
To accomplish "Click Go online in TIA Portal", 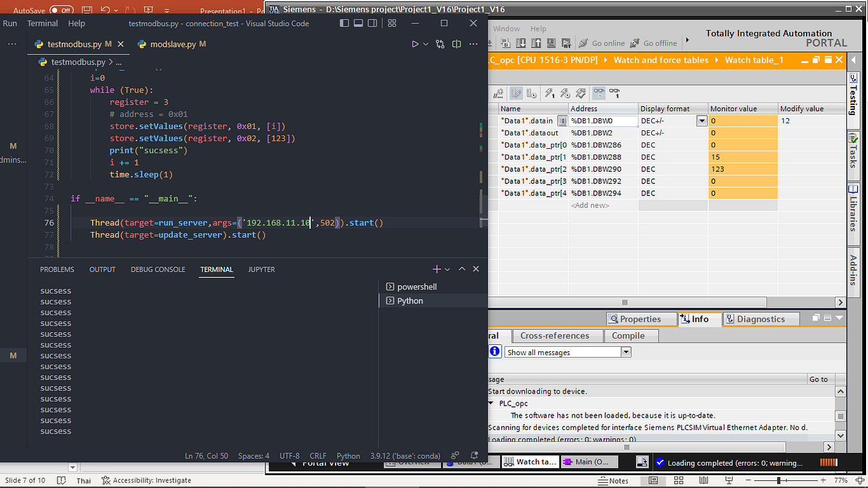I will pos(601,43).
